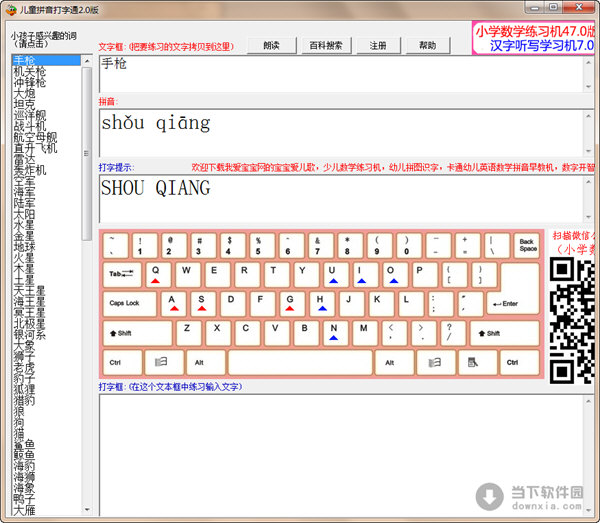
Task: Click the A key with red marker
Action: pos(173,304)
